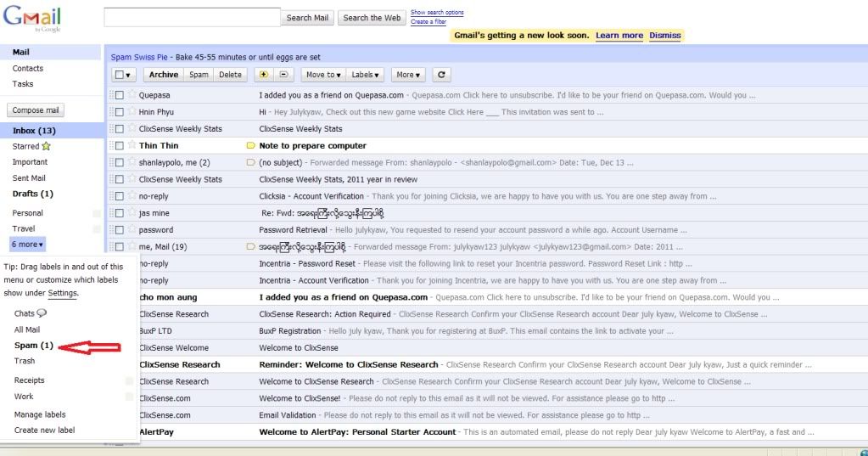Viewport: 868px width, 456px height.
Task: Star the shanlaypolo email
Action: coord(132,162)
